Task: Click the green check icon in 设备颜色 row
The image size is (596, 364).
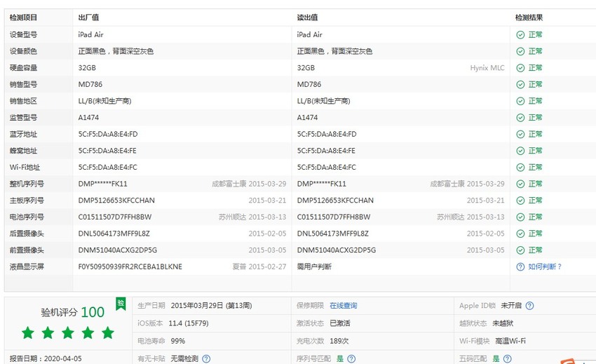Action: [x=520, y=51]
